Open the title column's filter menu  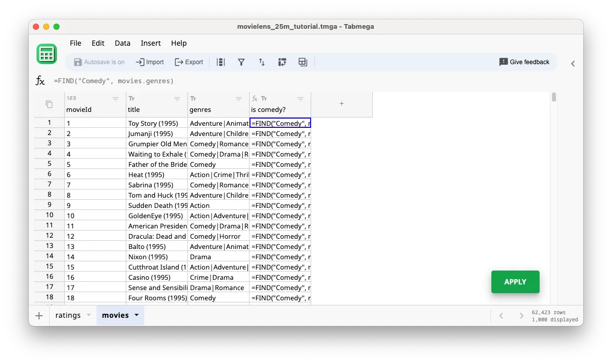click(x=177, y=99)
